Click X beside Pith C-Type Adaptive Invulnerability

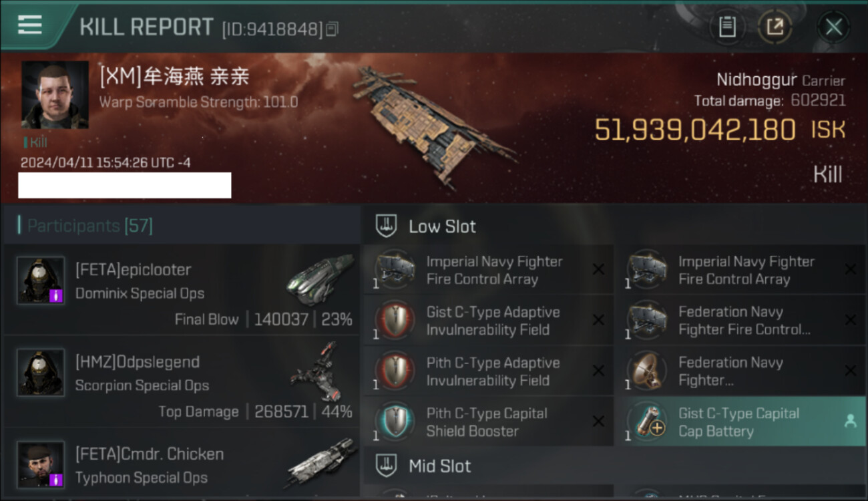[x=598, y=371]
